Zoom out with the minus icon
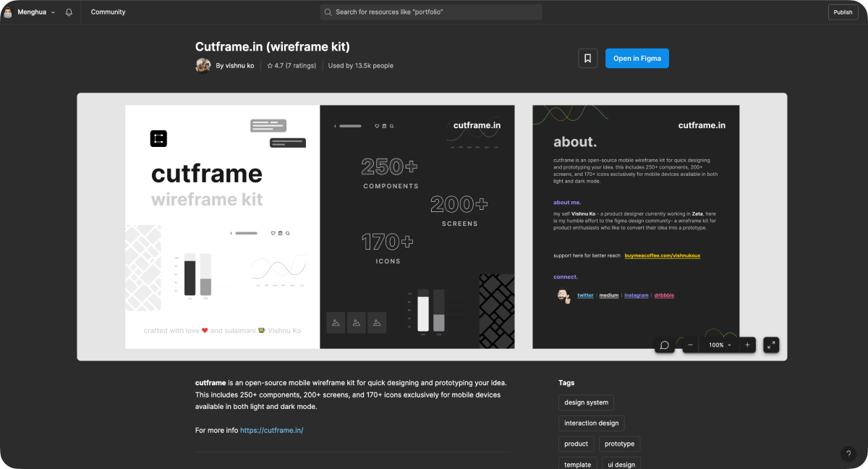The width and height of the screenshot is (868, 469). click(691, 345)
